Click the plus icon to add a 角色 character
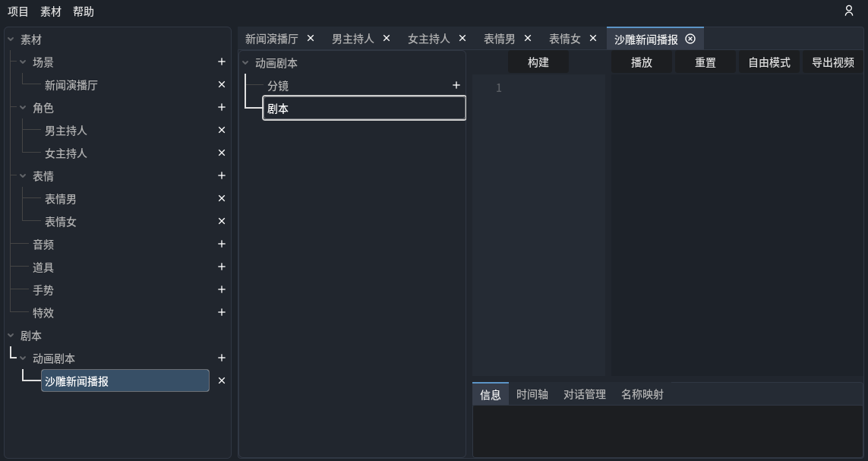868x461 pixels. pos(221,108)
